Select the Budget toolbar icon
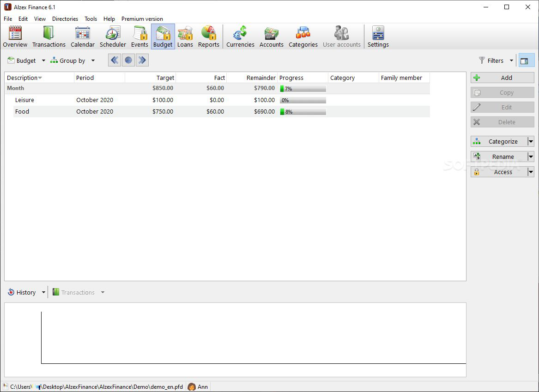This screenshot has height=392, width=539. tap(163, 36)
